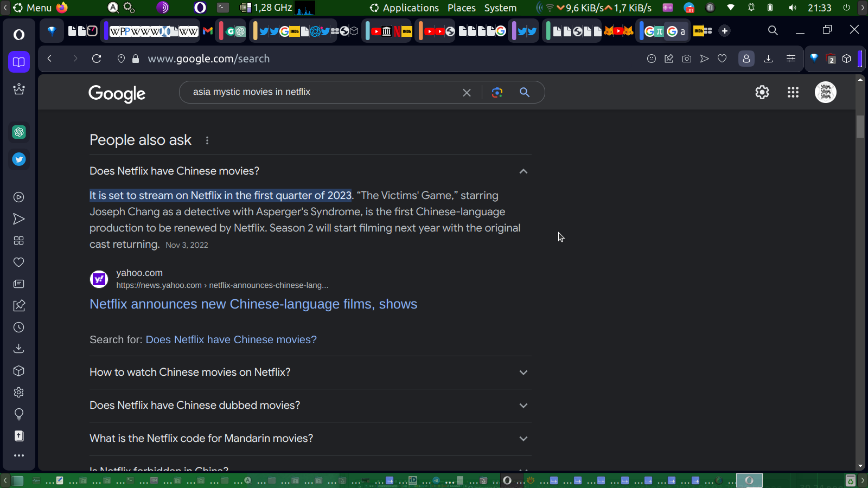This screenshot has height=488, width=868.
Task: Search open tabs with magnifier icon
Action: click(x=773, y=31)
